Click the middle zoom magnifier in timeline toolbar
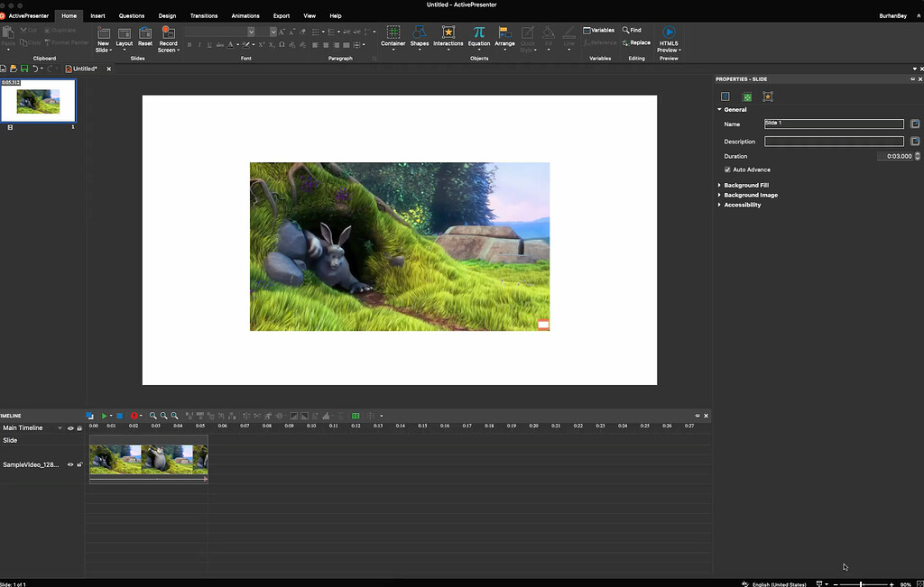The image size is (924, 587). pos(164,416)
